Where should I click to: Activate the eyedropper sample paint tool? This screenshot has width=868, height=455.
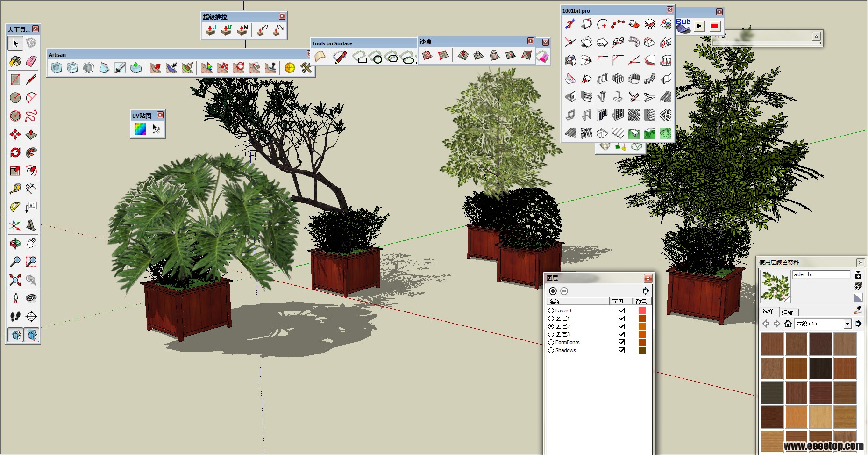tap(858, 310)
